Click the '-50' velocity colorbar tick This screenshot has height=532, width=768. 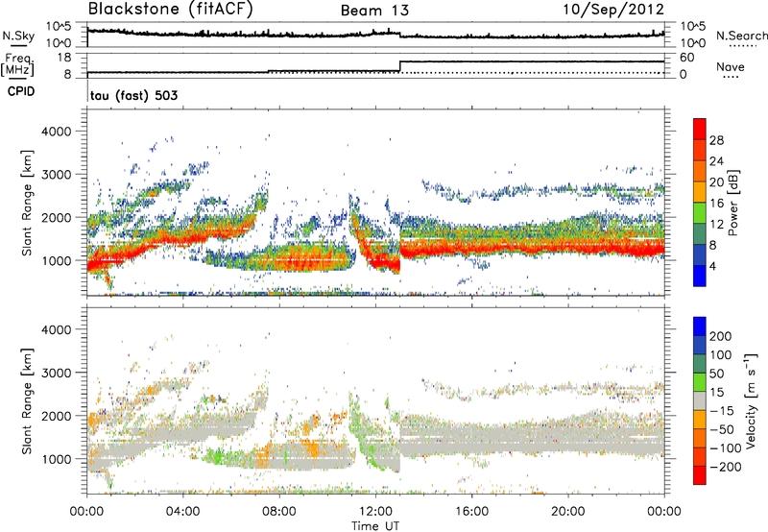pos(723,429)
